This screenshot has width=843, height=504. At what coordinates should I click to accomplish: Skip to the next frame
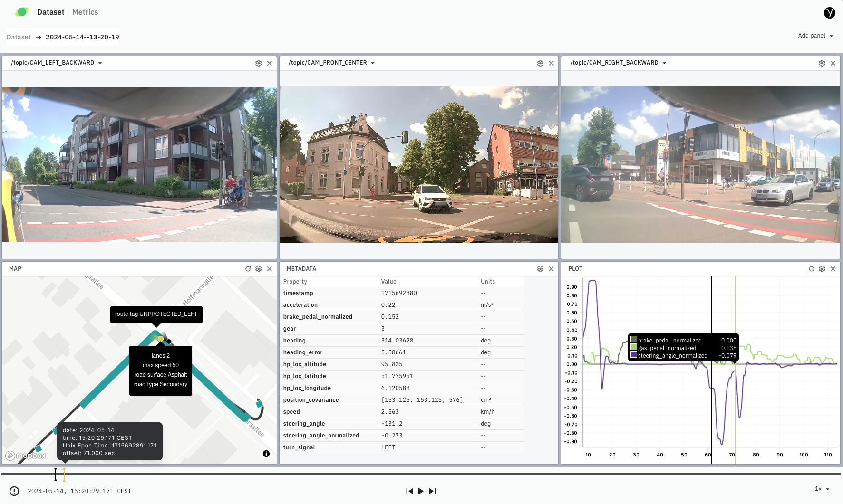(432, 491)
